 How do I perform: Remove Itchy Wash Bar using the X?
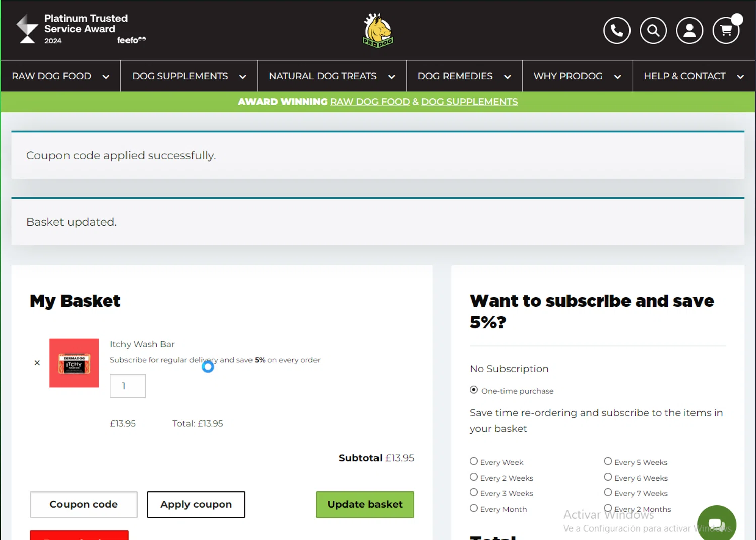point(37,363)
